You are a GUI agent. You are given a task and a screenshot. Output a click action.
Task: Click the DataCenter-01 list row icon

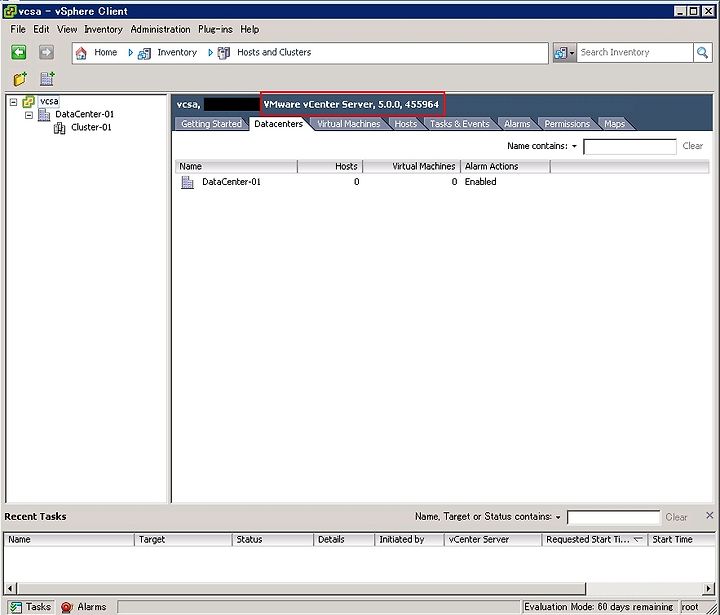[x=187, y=182]
